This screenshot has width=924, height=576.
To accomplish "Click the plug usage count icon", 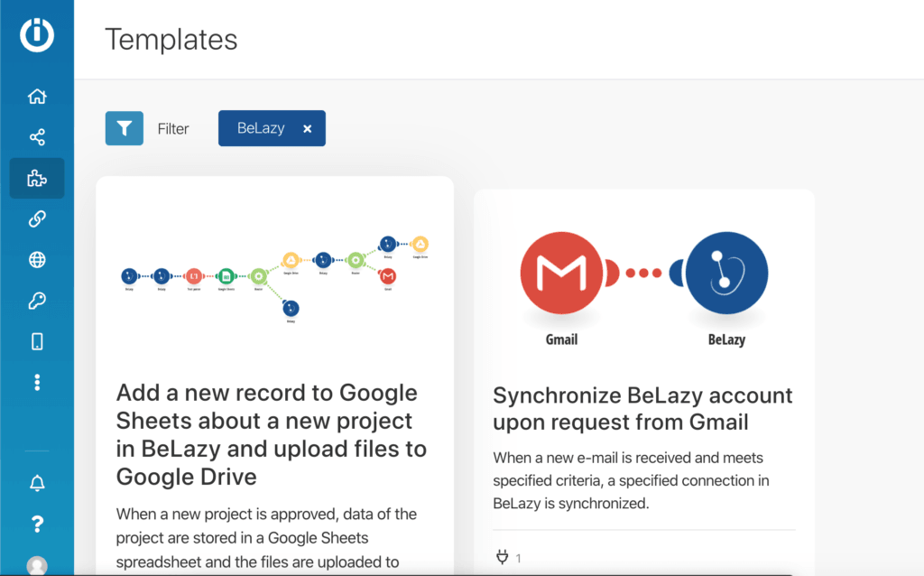I will (503, 557).
